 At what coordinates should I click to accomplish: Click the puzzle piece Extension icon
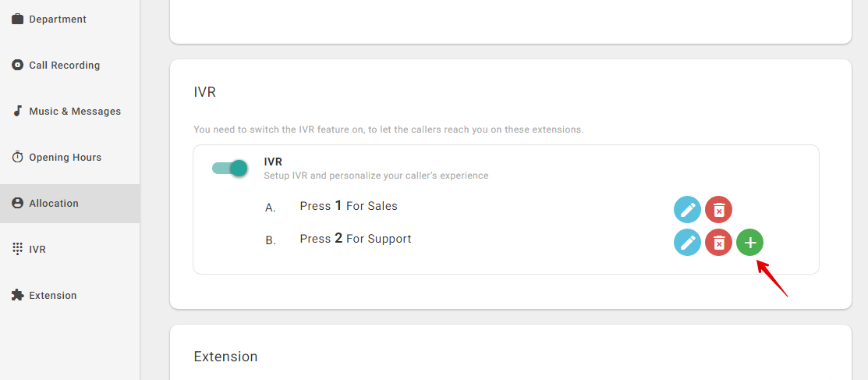point(18,295)
